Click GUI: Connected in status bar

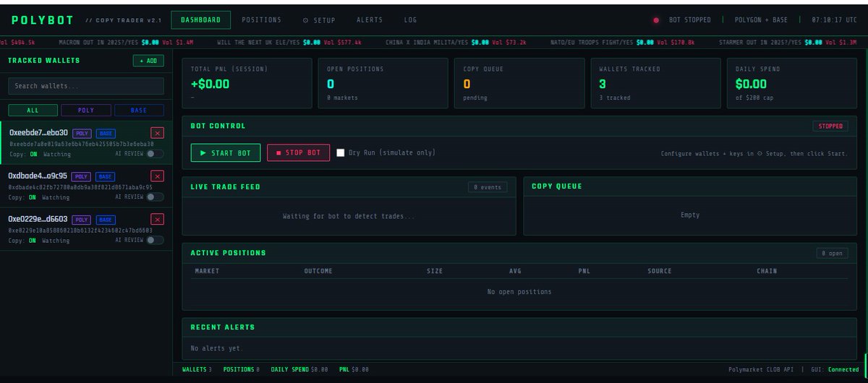(x=833, y=369)
